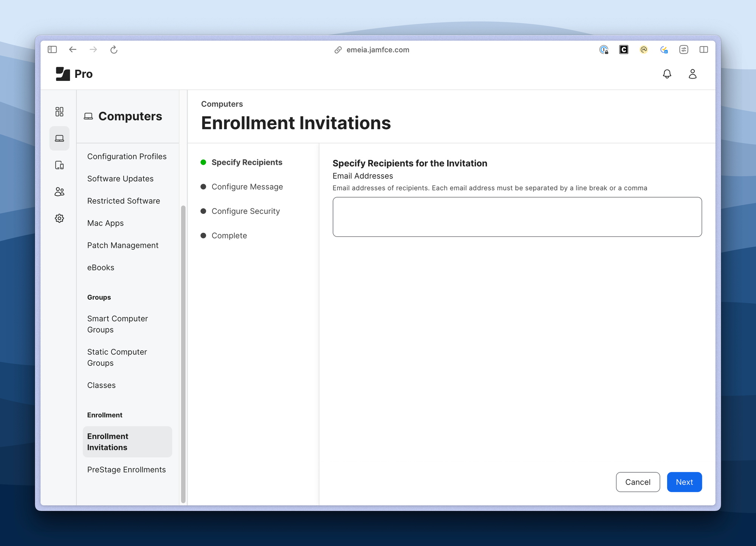Click the Next button

tap(684, 482)
